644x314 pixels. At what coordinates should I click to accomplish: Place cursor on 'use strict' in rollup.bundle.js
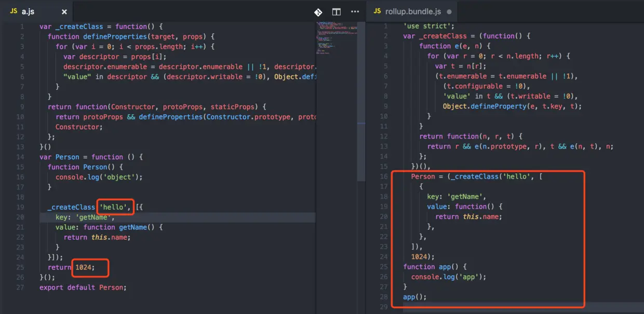point(428,26)
